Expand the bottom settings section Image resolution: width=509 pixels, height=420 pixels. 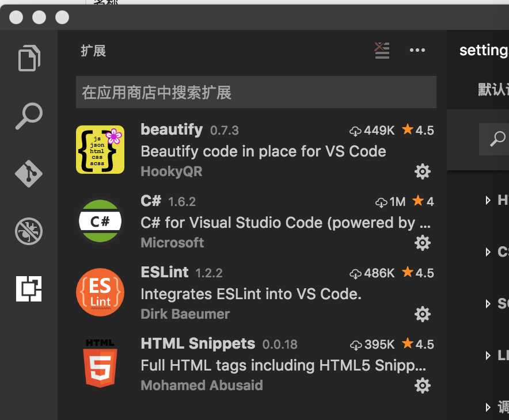tap(488, 407)
